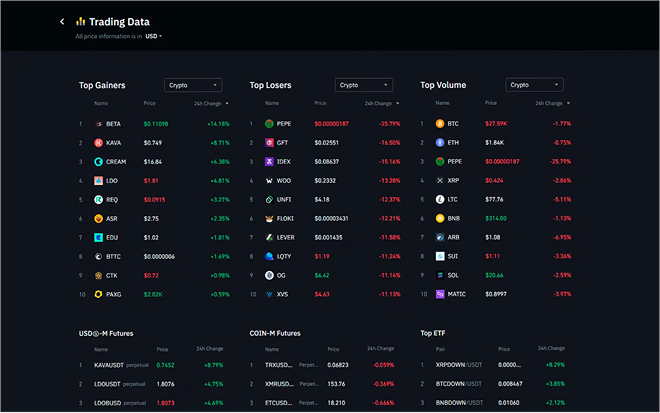Click the SOL Solana icon
This screenshot has height=413, width=660.
440,275
